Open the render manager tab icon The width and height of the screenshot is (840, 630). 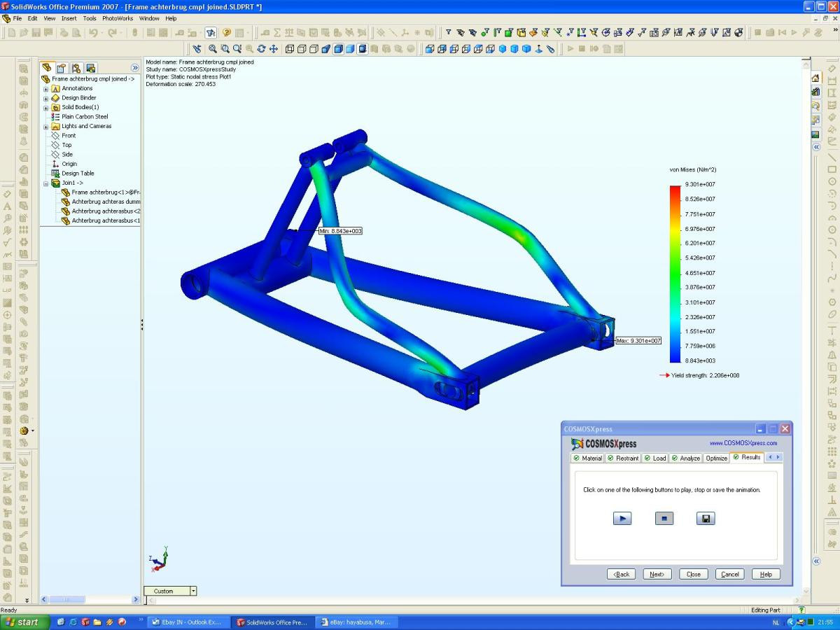click(x=90, y=68)
